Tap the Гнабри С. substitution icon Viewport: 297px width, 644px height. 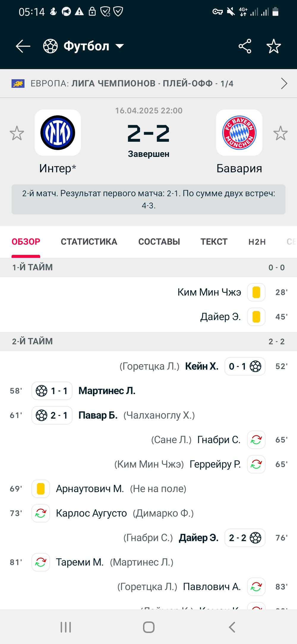[256, 440]
